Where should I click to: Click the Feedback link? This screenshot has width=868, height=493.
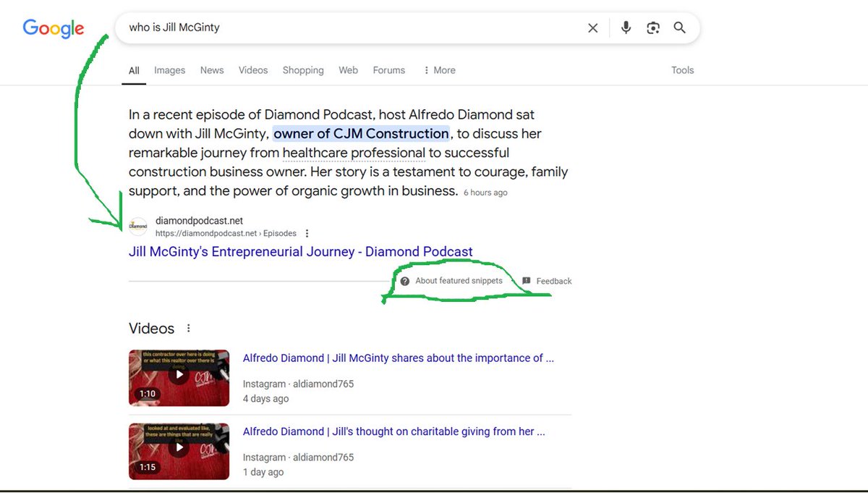(x=554, y=281)
